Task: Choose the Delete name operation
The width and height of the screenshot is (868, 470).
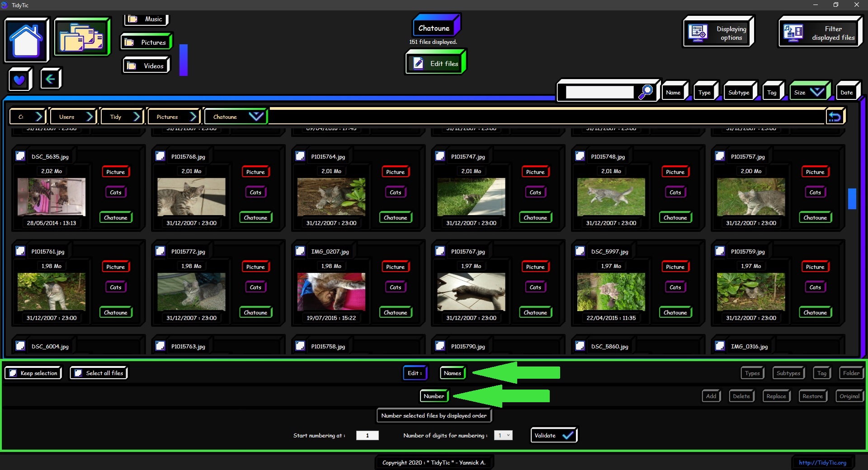Action: coord(741,396)
